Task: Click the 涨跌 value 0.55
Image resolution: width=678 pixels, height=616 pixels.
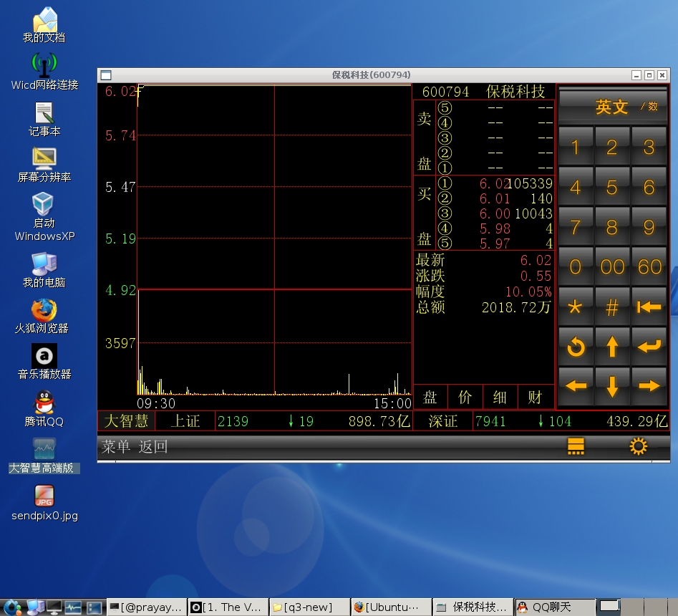Action: pyautogui.click(x=536, y=276)
